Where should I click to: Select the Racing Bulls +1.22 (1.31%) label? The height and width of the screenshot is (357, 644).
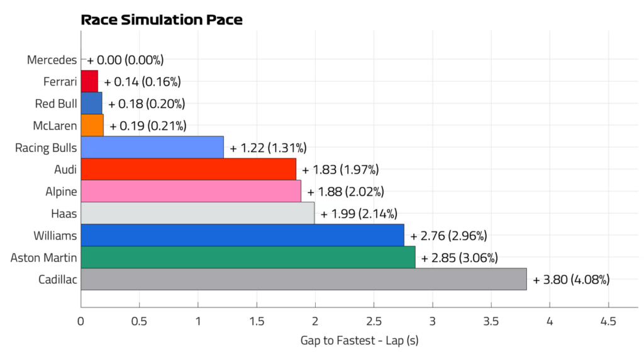pos(268,148)
